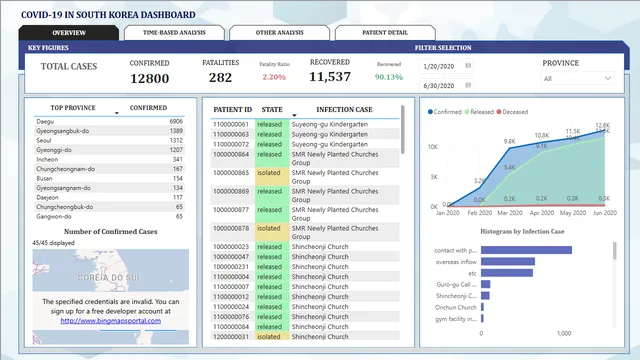
Task: Click the Guro-gu Call histogram bar
Action: 485,284
